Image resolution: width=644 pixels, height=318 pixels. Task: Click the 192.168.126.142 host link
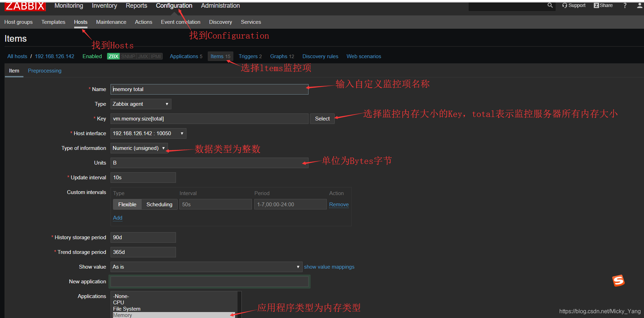[55, 56]
